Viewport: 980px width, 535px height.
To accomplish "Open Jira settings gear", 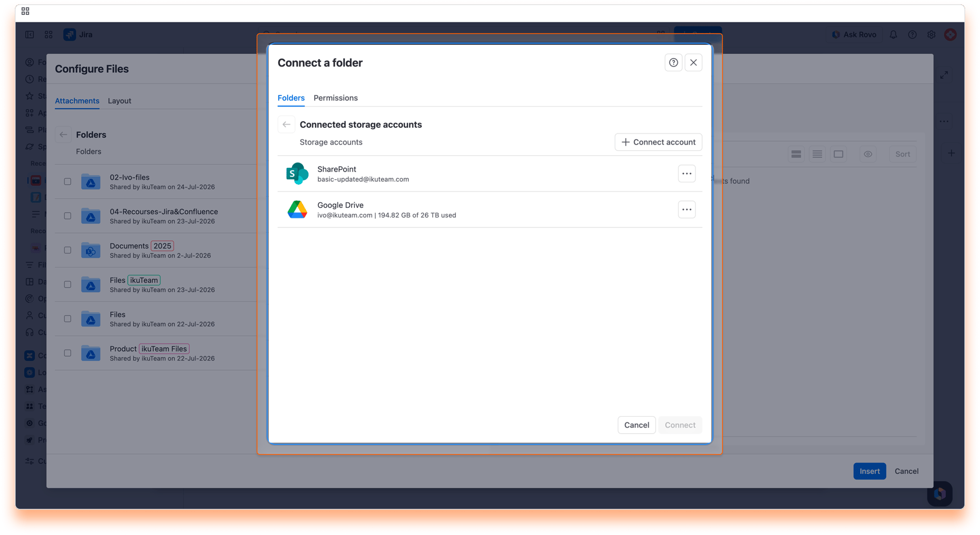I will pyautogui.click(x=931, y=34).
